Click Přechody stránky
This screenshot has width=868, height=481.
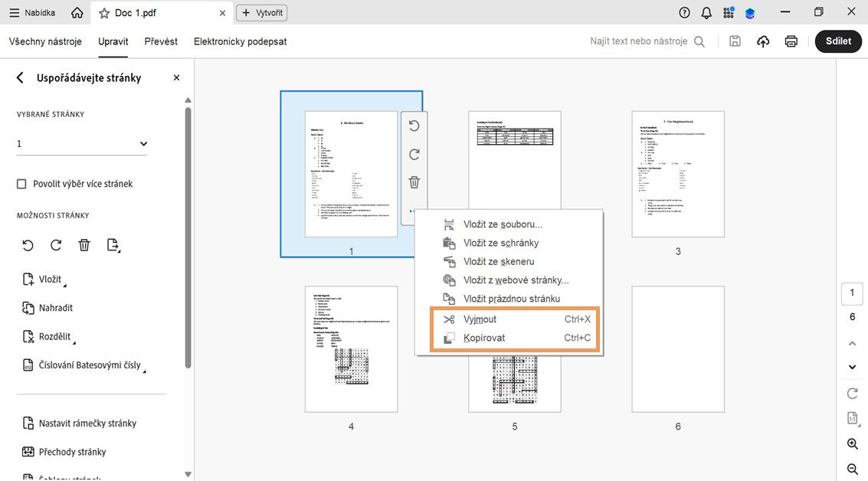pos(64,452)
